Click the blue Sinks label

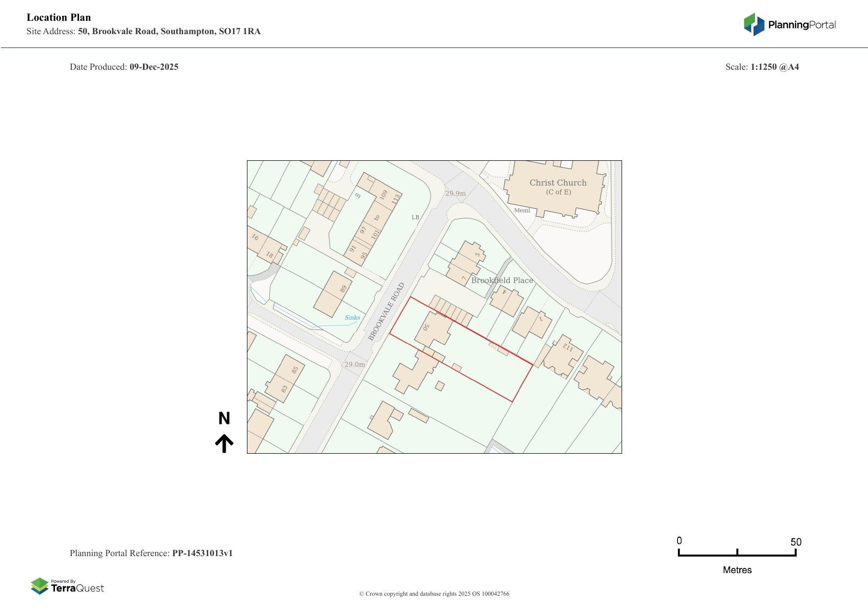click(x=352, y=318)
